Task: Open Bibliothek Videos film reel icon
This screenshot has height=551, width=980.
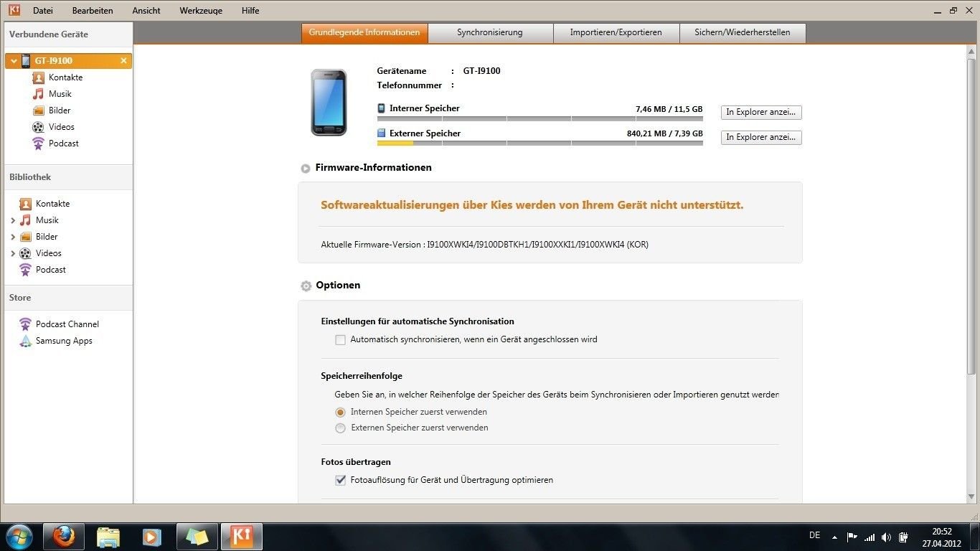Action: (26, 253)
